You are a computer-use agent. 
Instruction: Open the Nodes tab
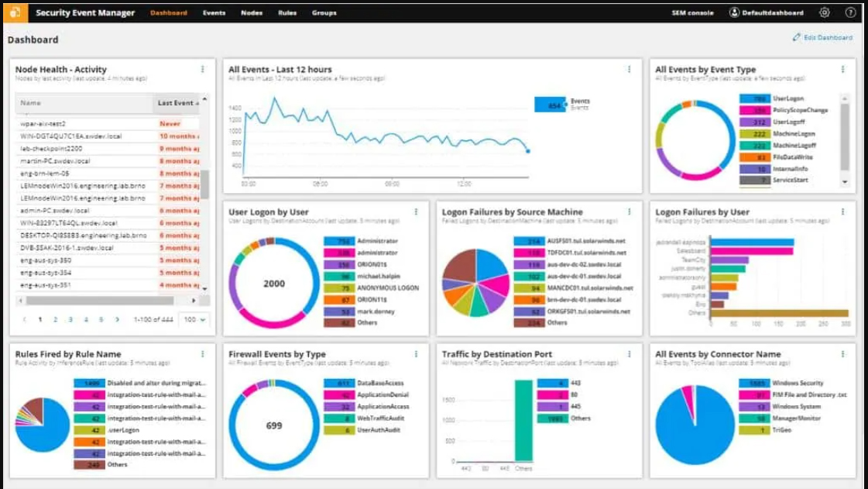pyautogui.click(x=252, y=12)
